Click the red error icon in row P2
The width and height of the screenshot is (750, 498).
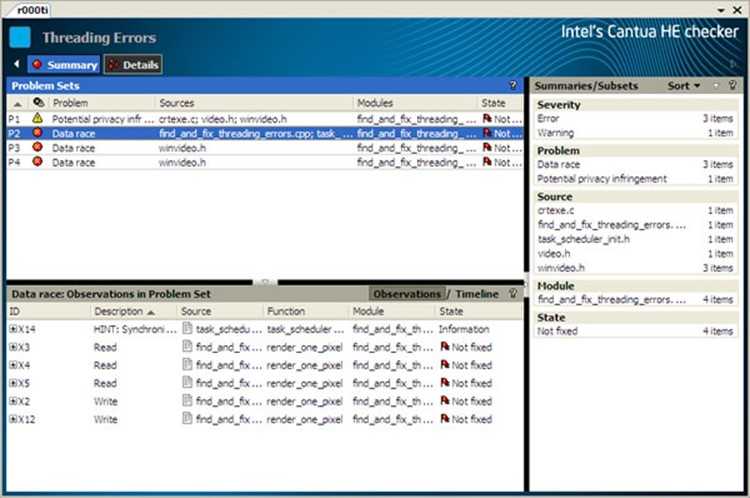pos(37,133)
